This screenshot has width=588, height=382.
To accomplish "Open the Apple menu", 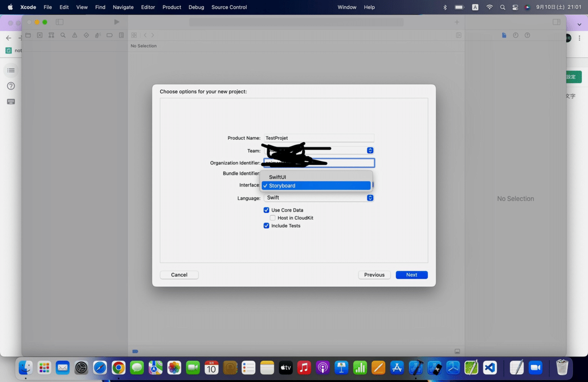I will pos(10,7).
